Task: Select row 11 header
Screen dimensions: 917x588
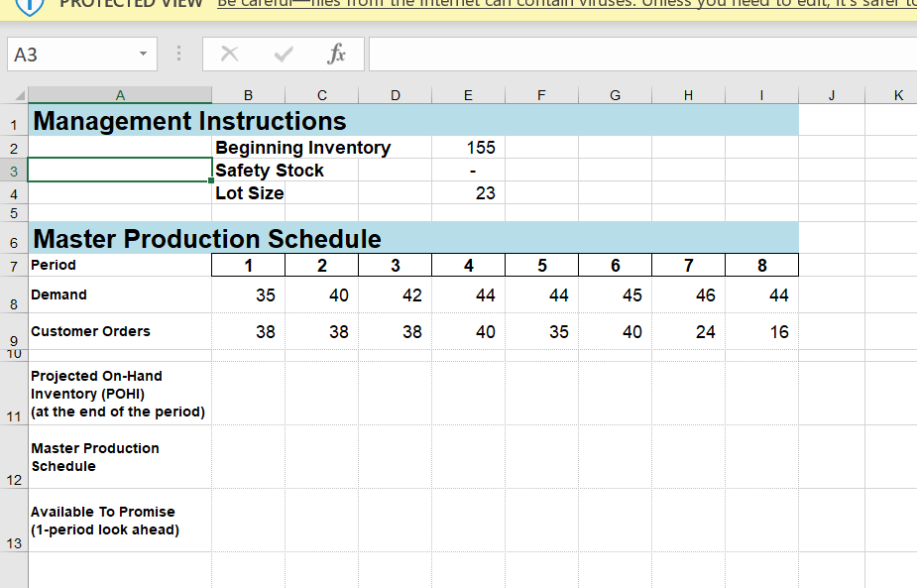Action: pos(14,394)
